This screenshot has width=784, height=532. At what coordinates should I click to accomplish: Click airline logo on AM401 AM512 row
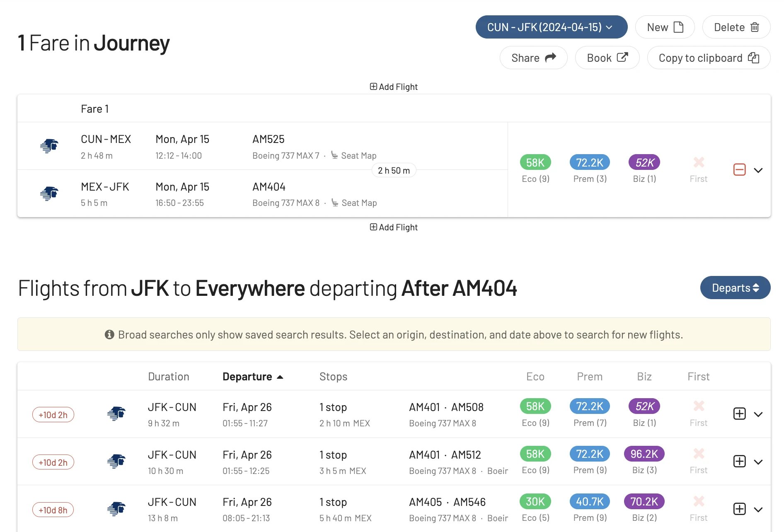pyautogui.click(x=116, y=461)
